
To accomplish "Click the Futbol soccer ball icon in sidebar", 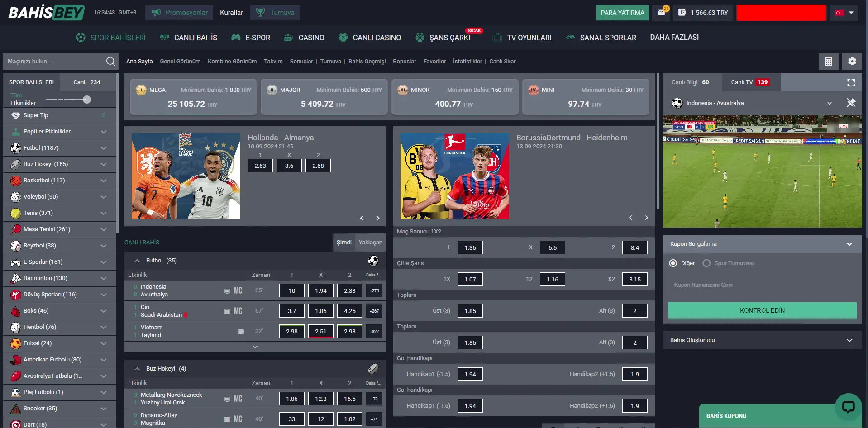I will coord(16,148).
